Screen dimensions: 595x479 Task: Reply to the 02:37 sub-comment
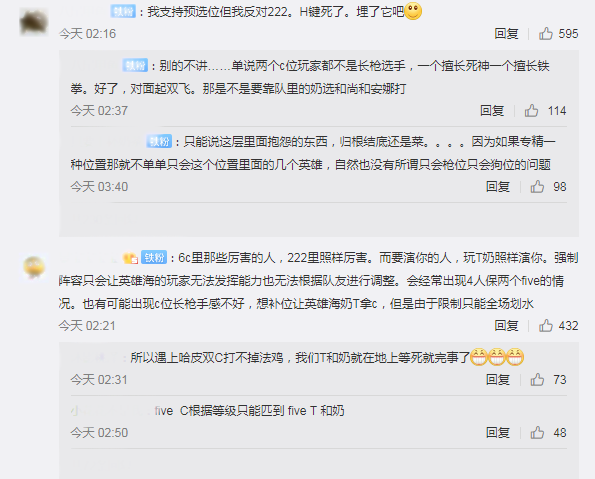[492, 110]
